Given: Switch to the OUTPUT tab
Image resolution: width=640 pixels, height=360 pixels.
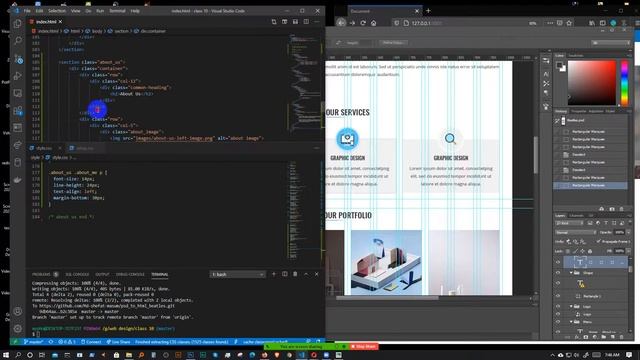Looking at the screenshot, I should (x=102, y=274).
